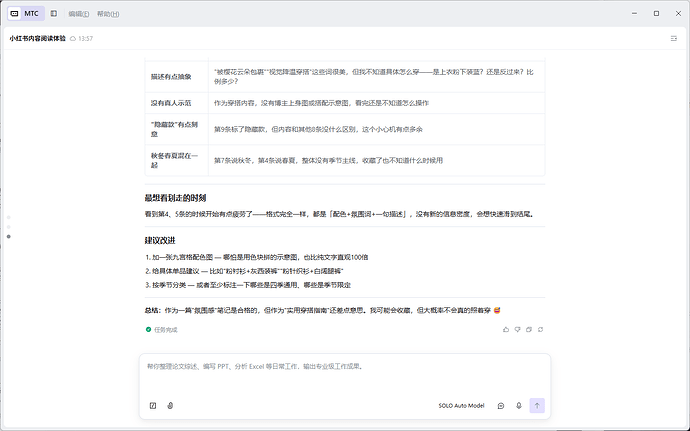Click the 任务完成 status text

(165, 330)
